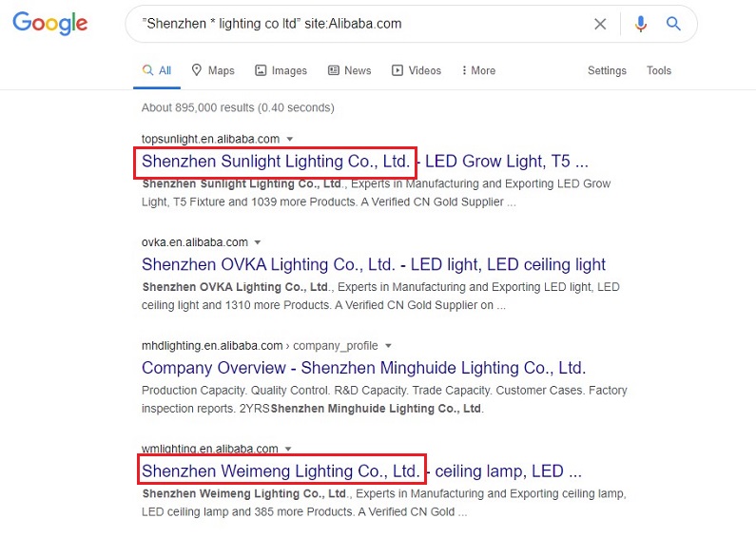
Task: Open Shenzhen OVKA Lighting Co., Ltd. result
Action: click(x=373, y=264)
